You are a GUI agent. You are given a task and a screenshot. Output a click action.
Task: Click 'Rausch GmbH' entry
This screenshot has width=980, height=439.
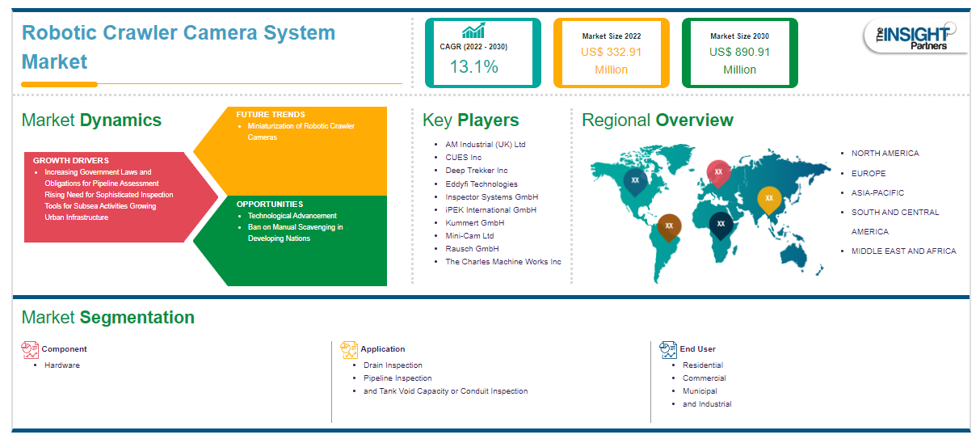[x=472, y=249]
